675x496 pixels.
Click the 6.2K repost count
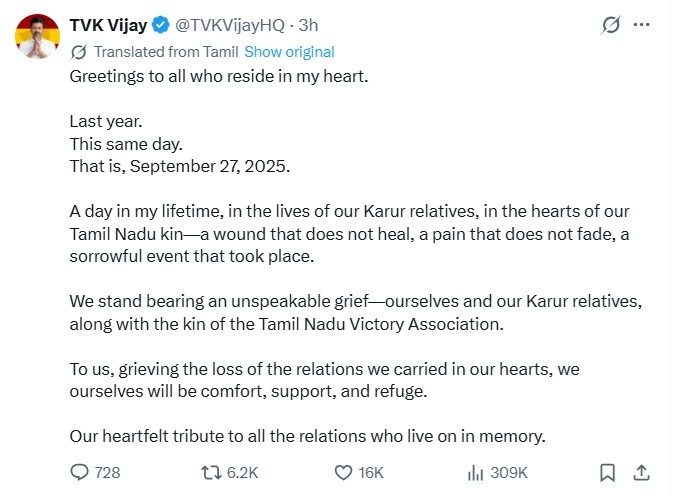242,473
